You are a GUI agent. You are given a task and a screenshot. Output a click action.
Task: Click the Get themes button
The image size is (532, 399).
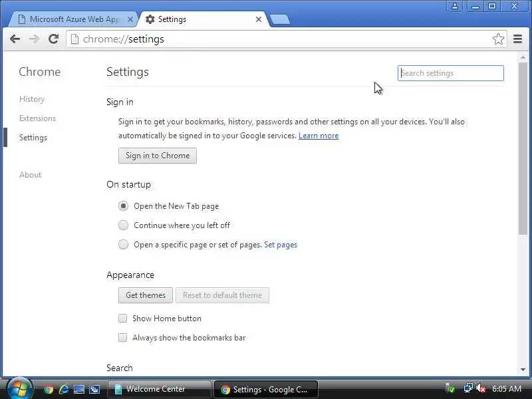tap(146, 295)
